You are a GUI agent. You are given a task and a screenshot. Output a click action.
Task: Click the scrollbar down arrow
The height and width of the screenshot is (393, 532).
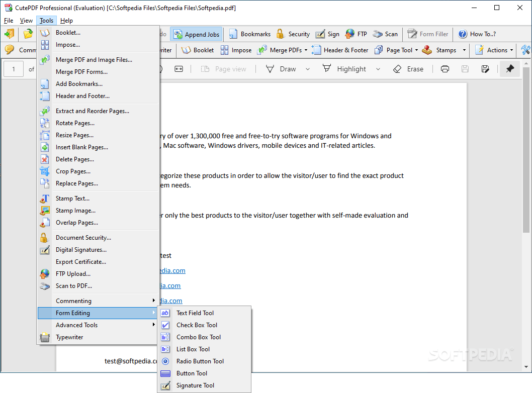(x=526, y=367)
